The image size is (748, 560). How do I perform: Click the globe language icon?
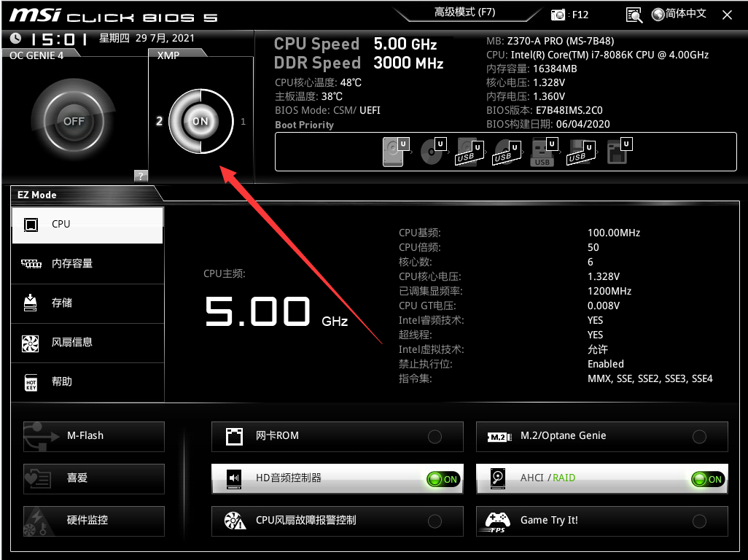pyautogui.click(x=658, y=15)
